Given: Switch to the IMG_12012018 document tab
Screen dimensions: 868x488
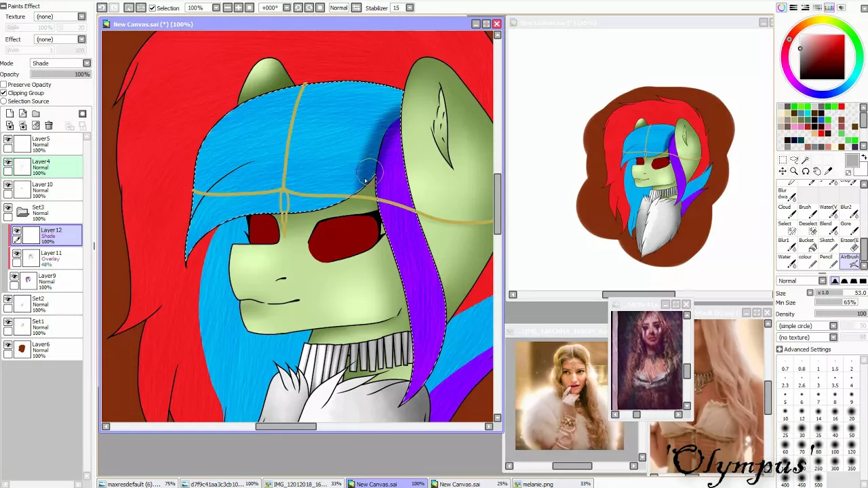Looking at the screenshot, I should [x=304, y=484].
